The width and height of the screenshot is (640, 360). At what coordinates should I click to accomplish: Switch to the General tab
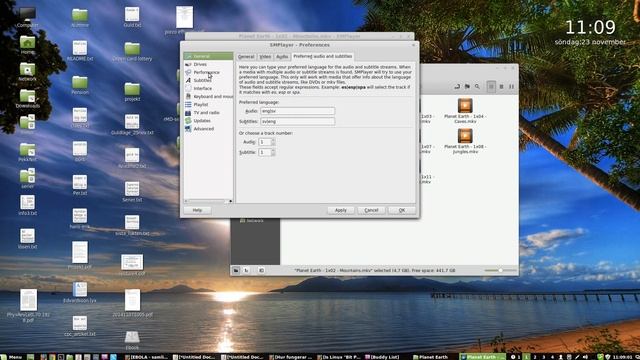pos(246,57)
